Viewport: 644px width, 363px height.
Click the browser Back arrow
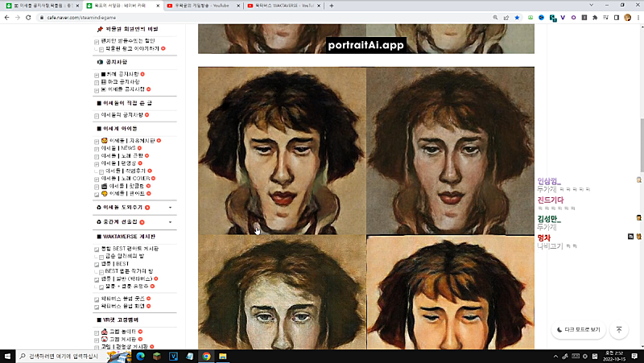(x=6, y=17)
